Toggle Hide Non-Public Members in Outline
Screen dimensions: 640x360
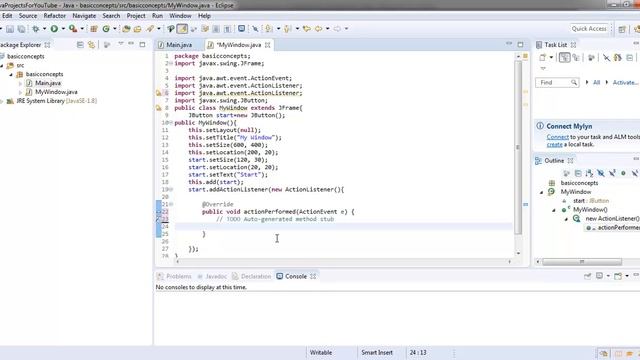coord(623,173)
